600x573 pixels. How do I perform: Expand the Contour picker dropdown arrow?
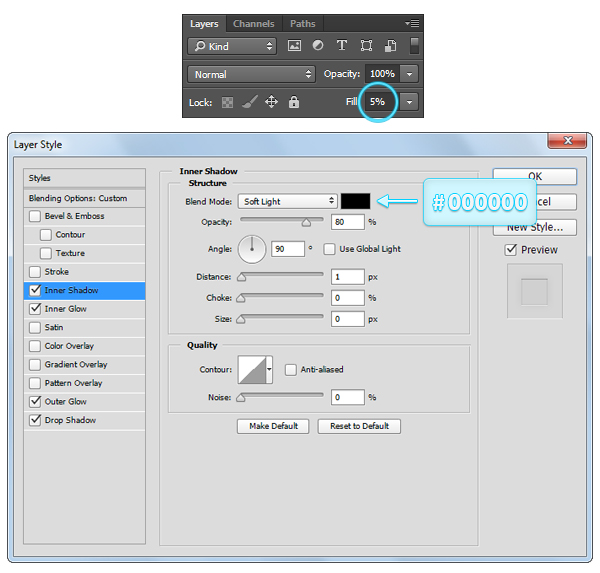click(268, 371)
